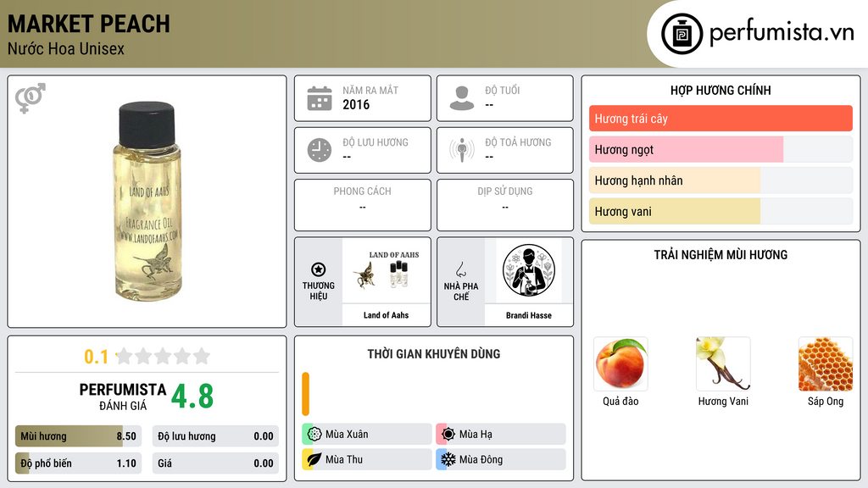Click the NHÀ PHA CHẾ label
This screenshot has height=488, width=868.
click(460, 291)
